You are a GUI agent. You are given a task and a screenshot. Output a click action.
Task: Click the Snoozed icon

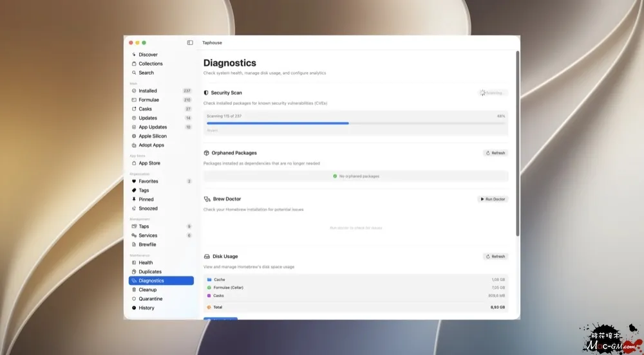[134, 208]
